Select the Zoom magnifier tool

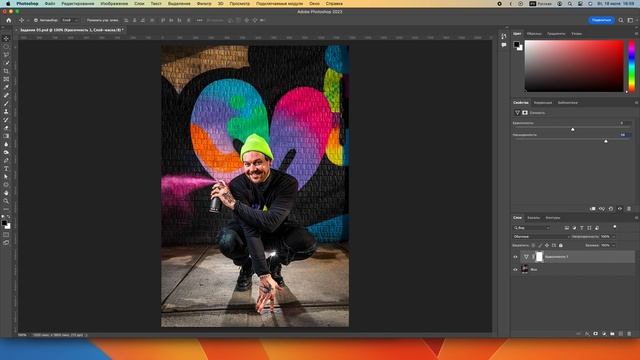point(6,201)
